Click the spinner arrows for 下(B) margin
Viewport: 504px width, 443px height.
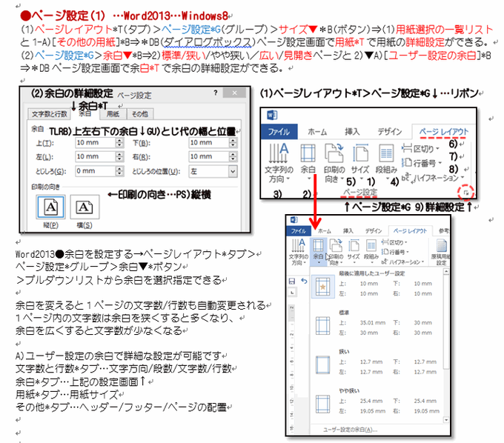coord(233,143)
